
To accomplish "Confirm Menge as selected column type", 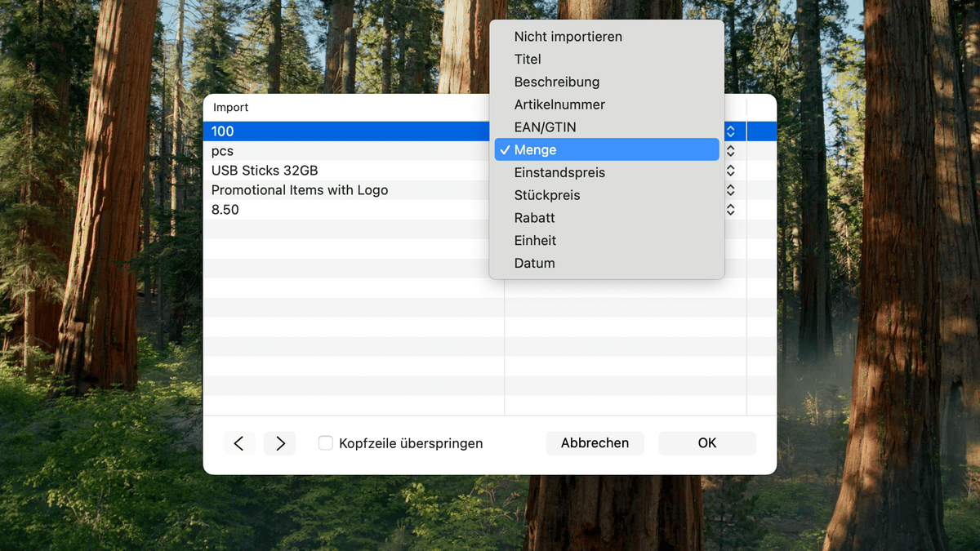I will (x=535, y=149).
